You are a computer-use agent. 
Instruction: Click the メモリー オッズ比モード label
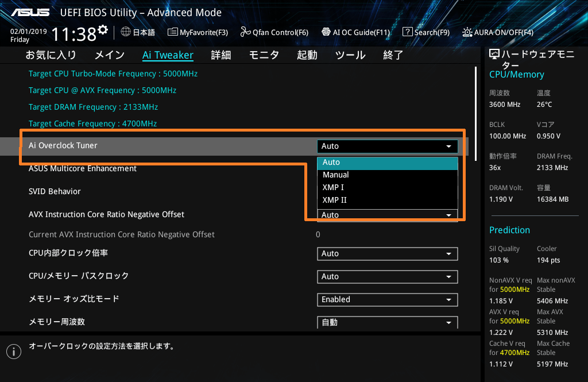(x=74, y=299)
